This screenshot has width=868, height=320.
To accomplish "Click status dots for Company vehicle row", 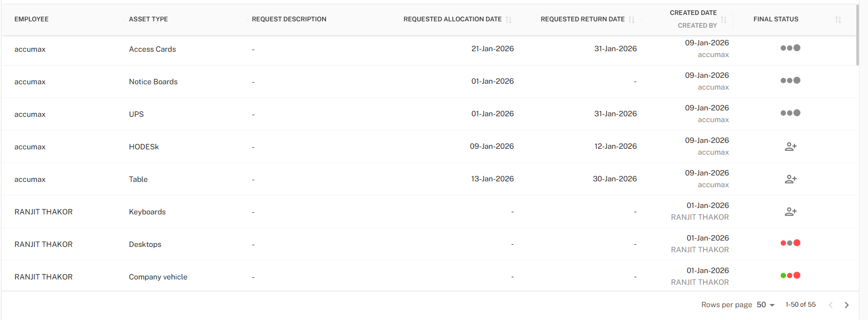I will (x=790, y=276).
